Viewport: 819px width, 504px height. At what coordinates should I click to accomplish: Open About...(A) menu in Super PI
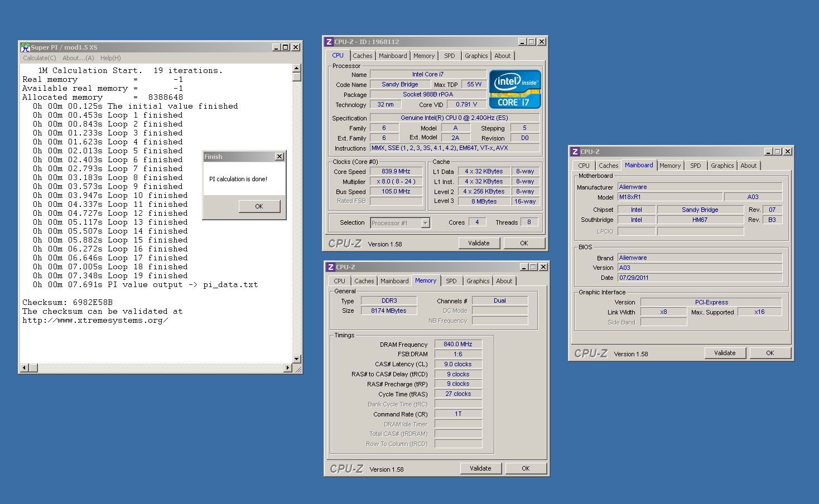click(x=78, y=58)
